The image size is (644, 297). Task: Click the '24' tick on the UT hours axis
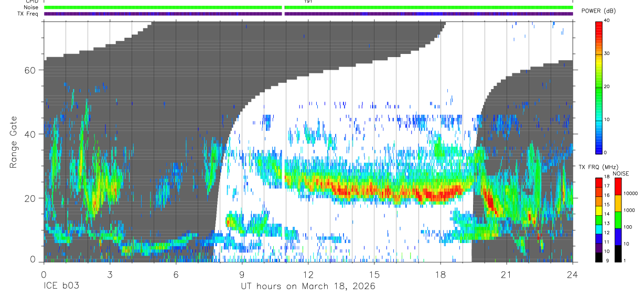[x=573, y=274]
